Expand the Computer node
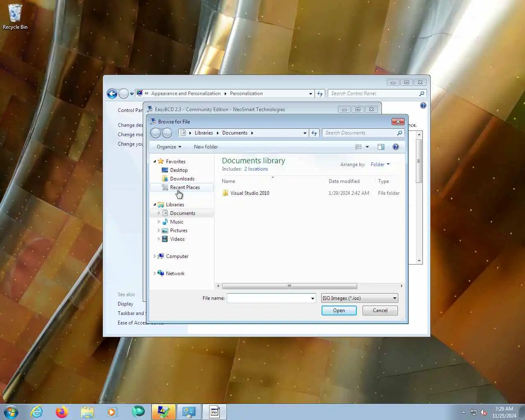525x420 pixels. pyautogui.click(x=155, y=256)
